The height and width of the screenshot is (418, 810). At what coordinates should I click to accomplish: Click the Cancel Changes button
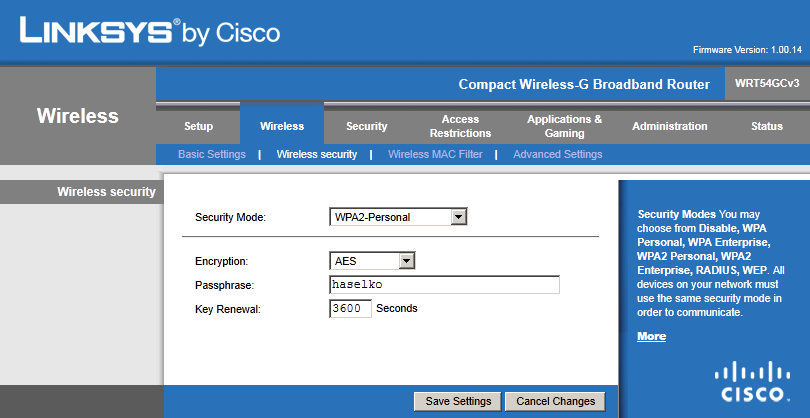click(555, 401)
